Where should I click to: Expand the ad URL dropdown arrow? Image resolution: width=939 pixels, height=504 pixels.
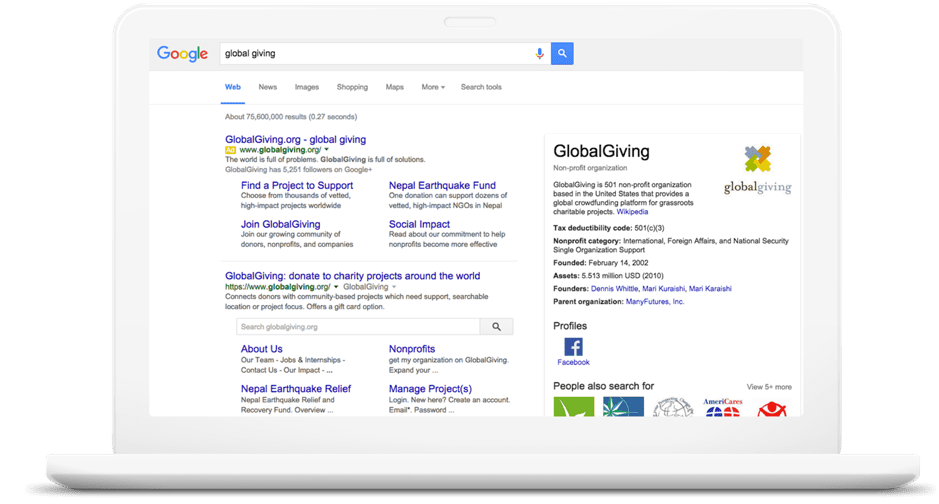pos(326,150)
